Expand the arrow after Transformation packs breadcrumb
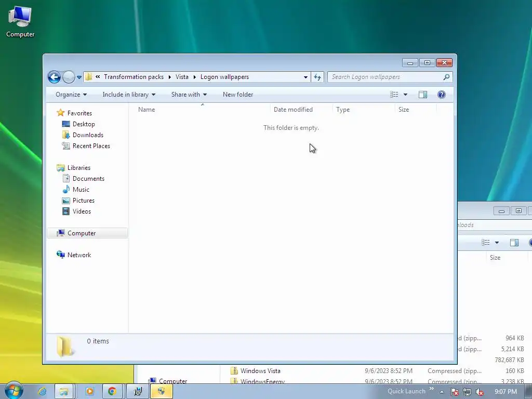 point(170,77)
